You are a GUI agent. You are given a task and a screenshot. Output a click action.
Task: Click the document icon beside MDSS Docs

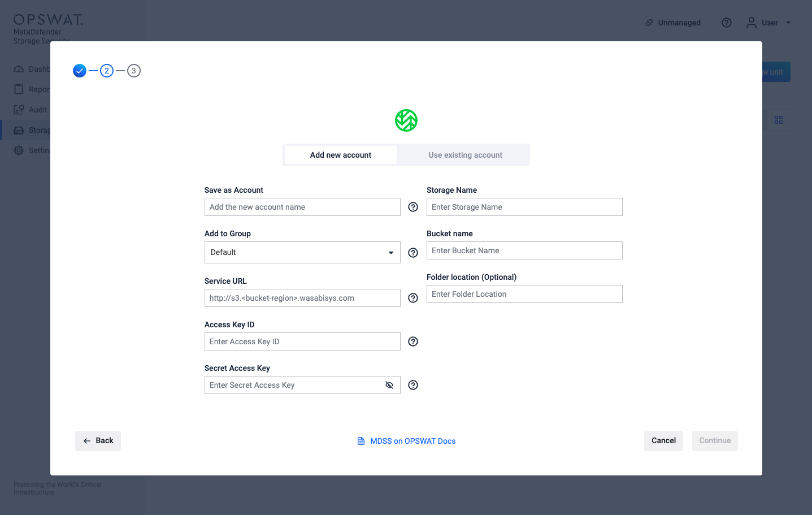[x=361, y=441]
